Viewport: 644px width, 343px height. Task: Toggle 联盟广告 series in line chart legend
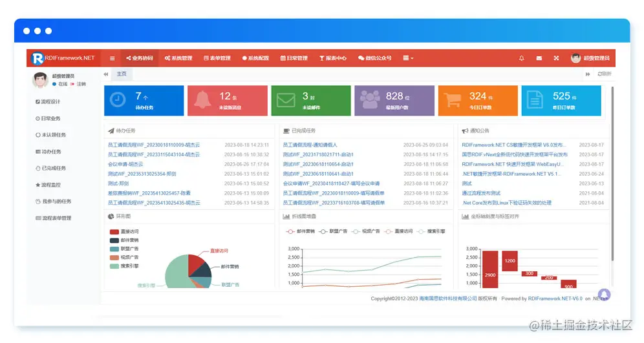tap(333, 231)
